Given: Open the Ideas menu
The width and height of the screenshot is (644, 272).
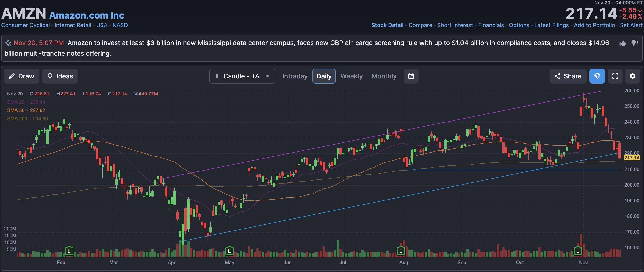Looking at the screenshot, I should click(60, 76).
